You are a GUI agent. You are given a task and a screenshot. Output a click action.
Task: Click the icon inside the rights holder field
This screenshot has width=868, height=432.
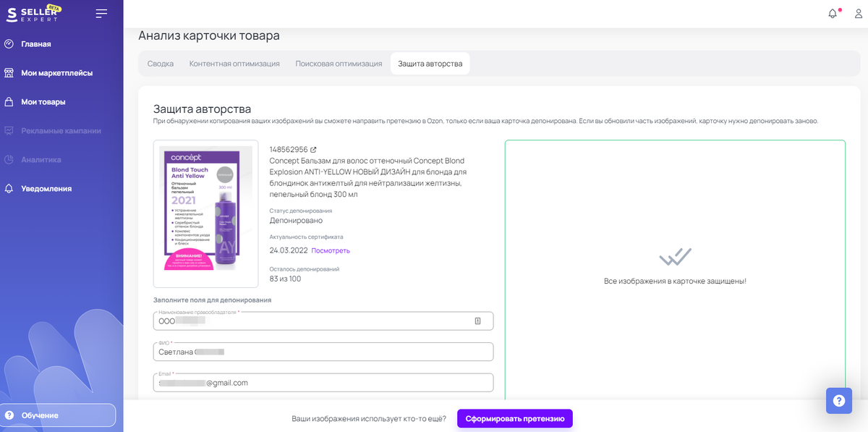[477, 321]
